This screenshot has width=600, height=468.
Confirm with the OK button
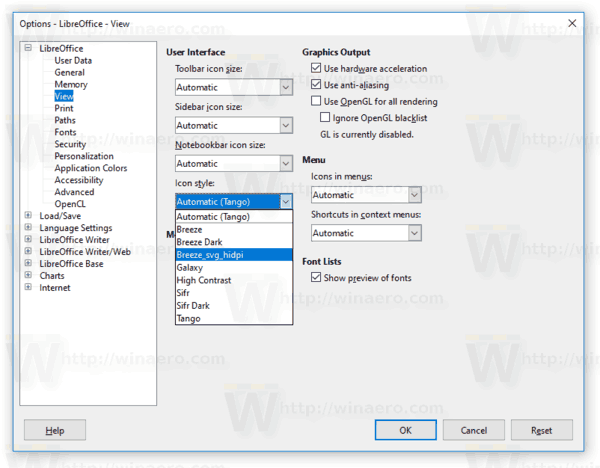(x=406, y=430)
